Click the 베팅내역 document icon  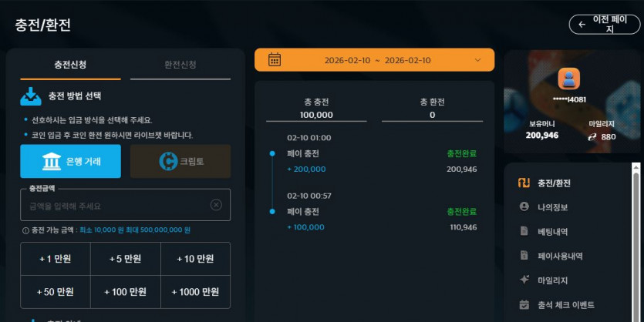[524, 231]
